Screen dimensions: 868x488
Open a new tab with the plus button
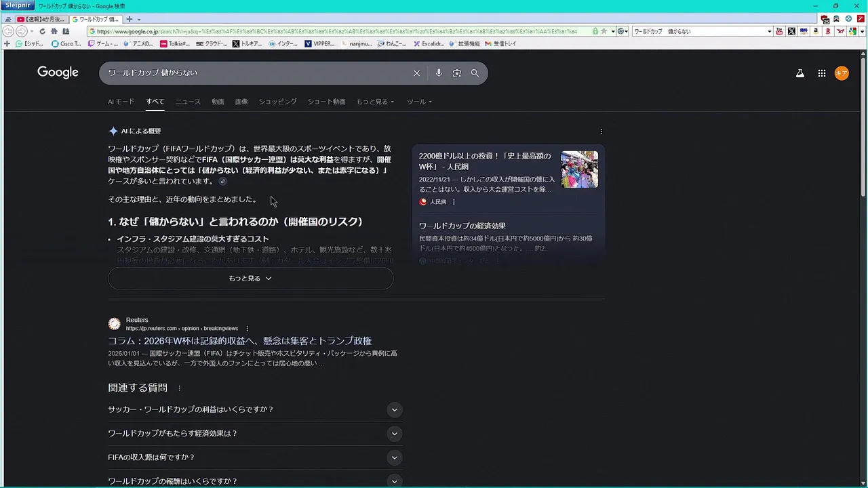130,19
